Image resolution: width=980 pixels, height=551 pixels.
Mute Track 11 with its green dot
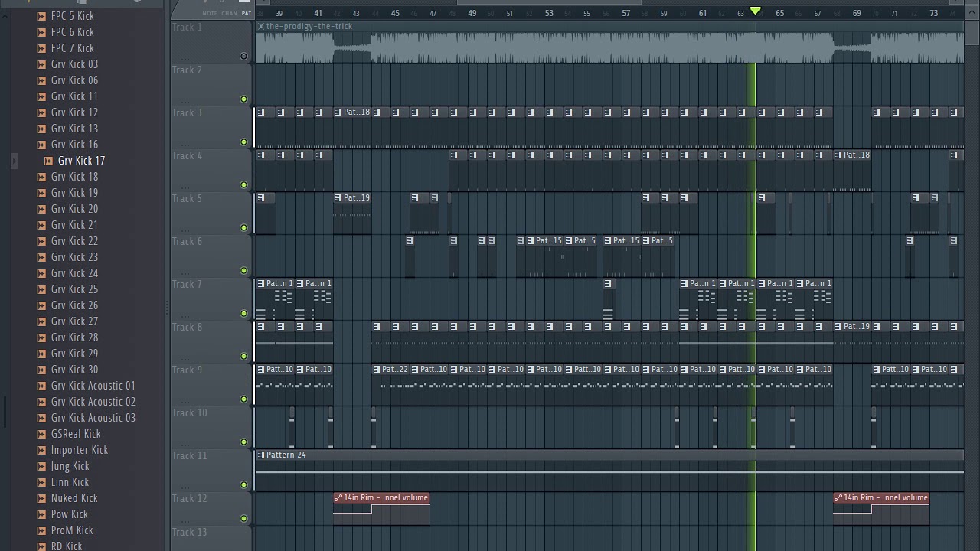click(244, 484)
